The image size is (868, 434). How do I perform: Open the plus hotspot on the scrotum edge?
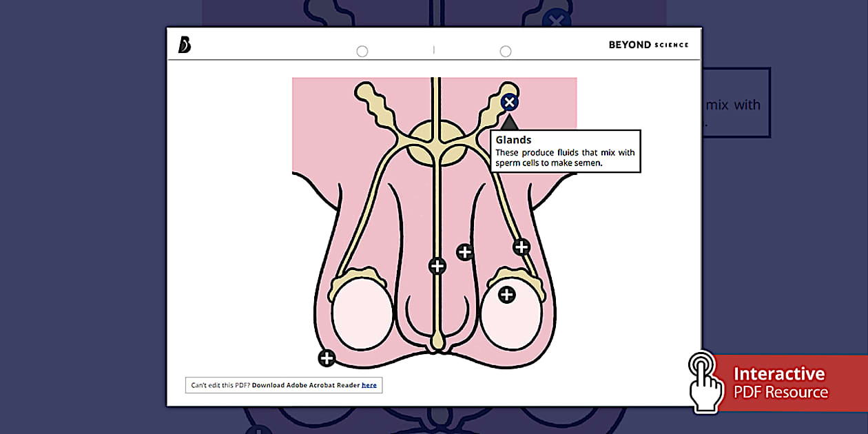point(327,358)
